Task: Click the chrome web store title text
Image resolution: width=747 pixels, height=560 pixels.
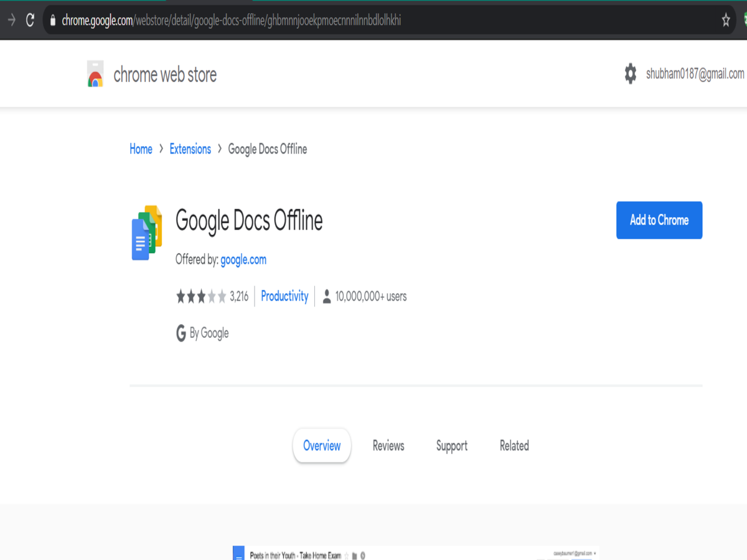Action: 165,75
